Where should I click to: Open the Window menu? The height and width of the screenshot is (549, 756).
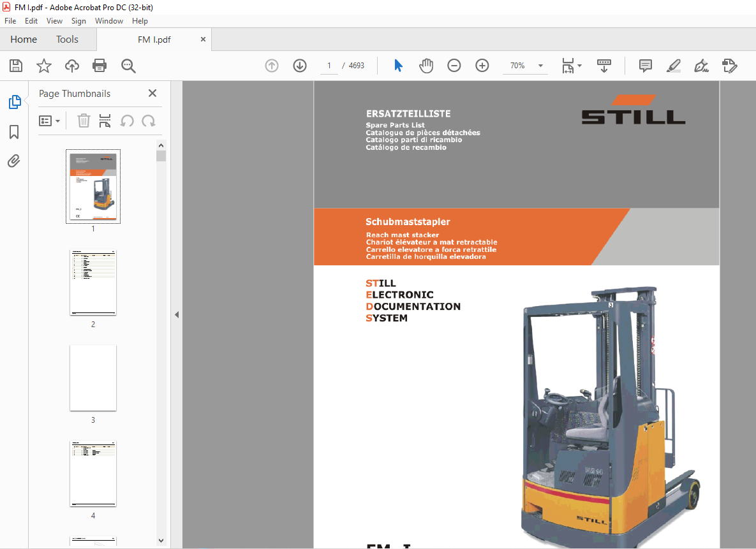point(109,21)
